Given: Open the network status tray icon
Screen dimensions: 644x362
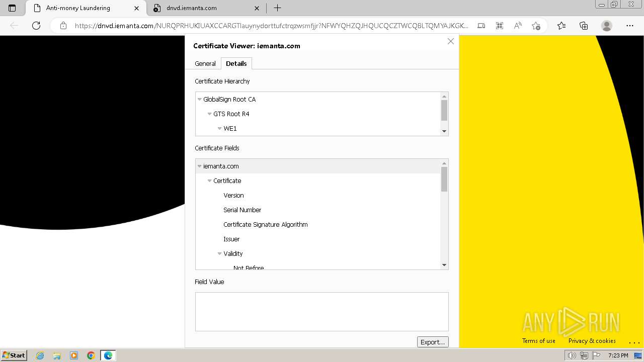Looking at the screenshot, I should coord(584,355).
